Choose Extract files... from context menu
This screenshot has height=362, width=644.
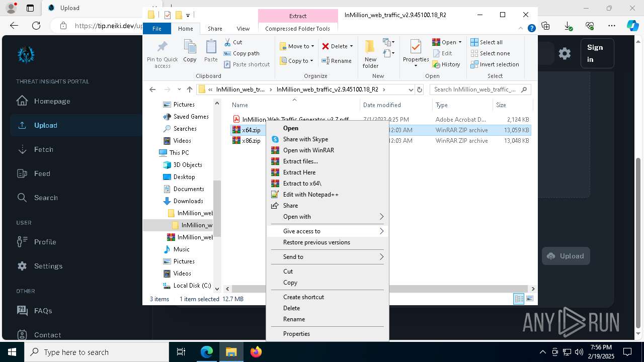(328, 161)
